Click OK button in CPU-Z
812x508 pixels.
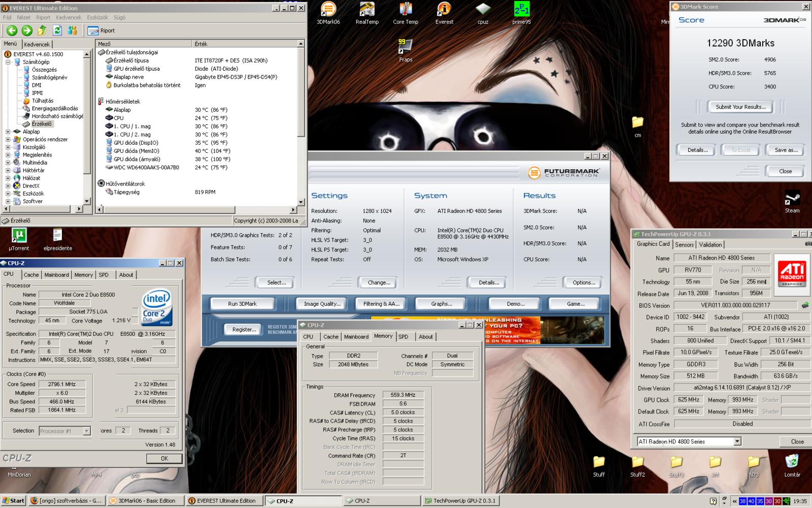pyautogui.click(x=164, y=458)
